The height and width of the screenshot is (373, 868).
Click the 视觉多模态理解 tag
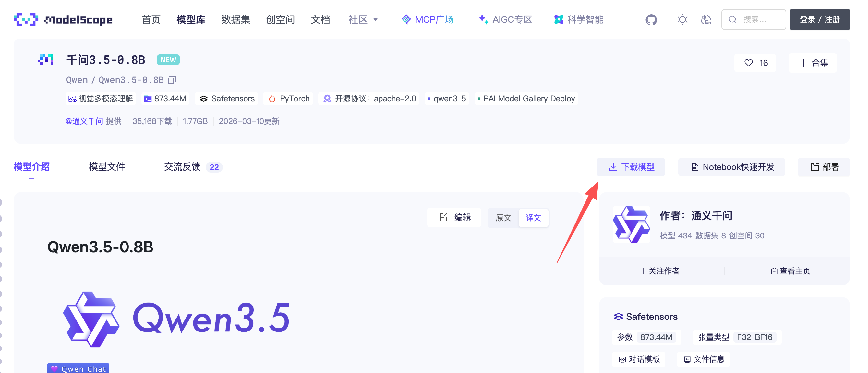pos(101,99)
